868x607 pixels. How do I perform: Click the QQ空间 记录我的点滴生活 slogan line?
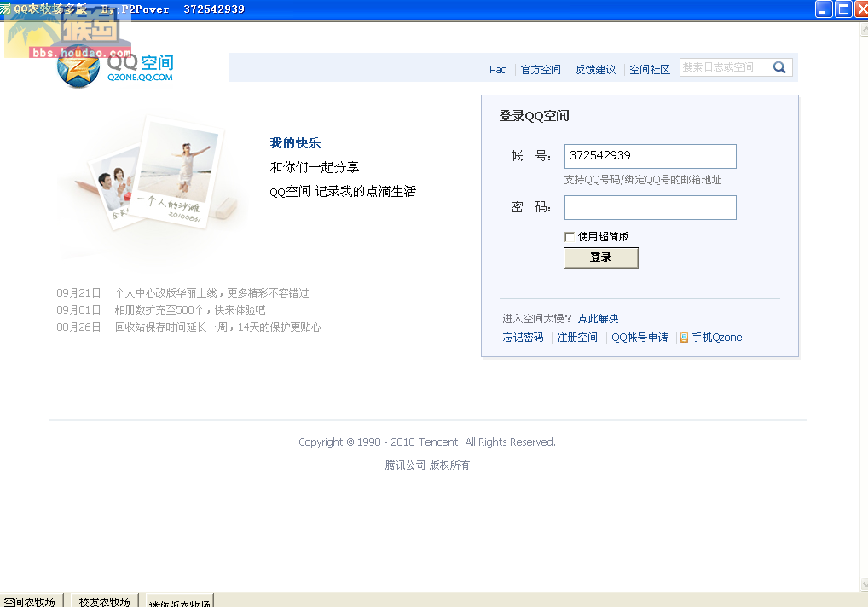(343, 192)
